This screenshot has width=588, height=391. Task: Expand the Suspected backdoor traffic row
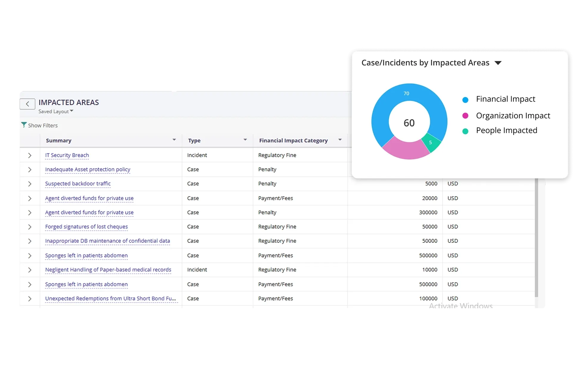tap(30, 184)
